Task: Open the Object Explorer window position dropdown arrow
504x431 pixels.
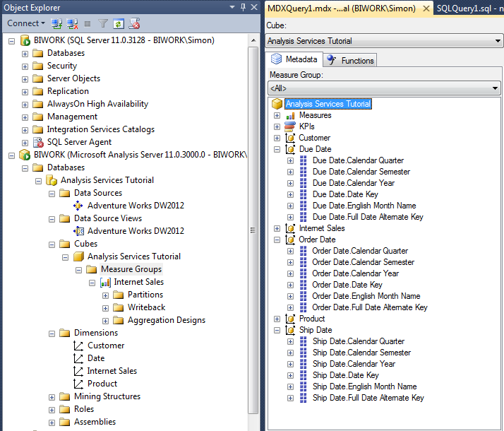Action: (232, 7)
